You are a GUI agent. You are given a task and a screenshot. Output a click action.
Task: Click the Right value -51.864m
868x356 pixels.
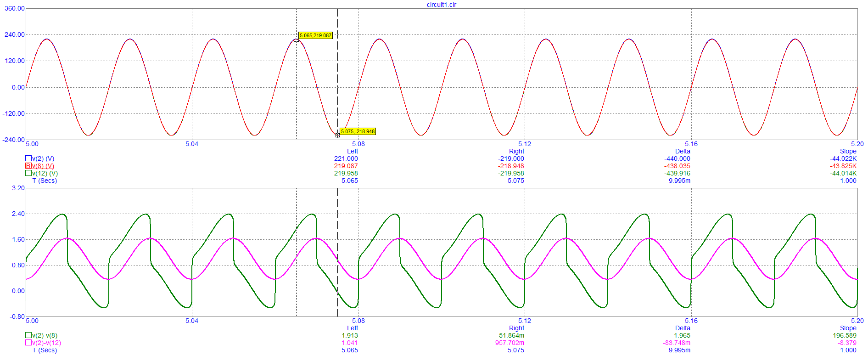click(x=511, y=335)
